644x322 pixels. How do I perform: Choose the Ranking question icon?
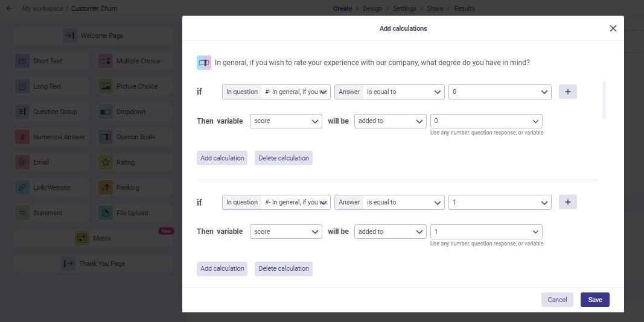click(x=106, y=188)
